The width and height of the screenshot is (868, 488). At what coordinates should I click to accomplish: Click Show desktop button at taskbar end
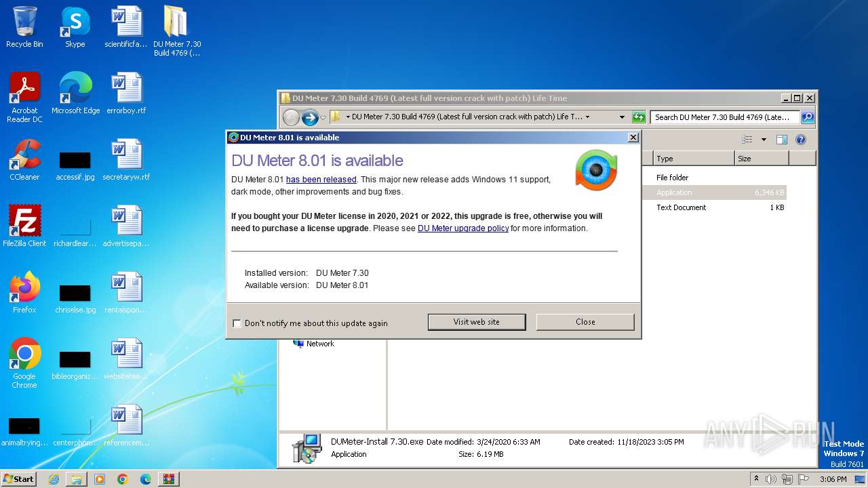pos(861,479)
